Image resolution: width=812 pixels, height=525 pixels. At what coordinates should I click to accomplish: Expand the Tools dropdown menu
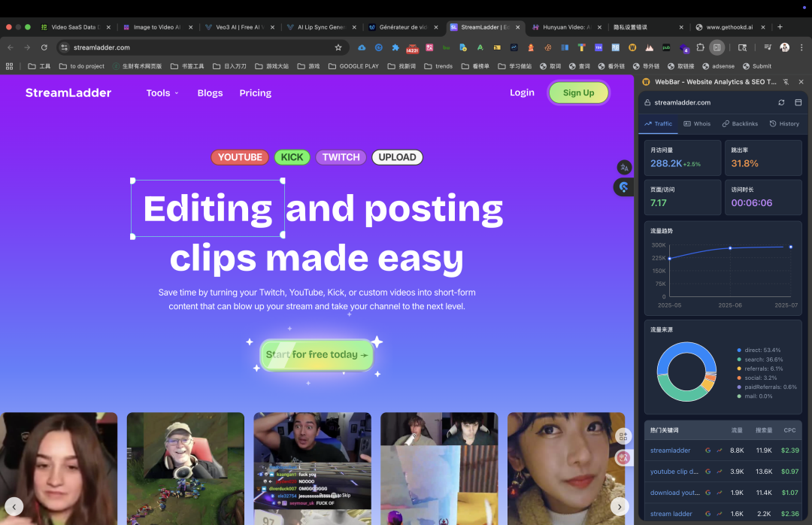(162, 93)
